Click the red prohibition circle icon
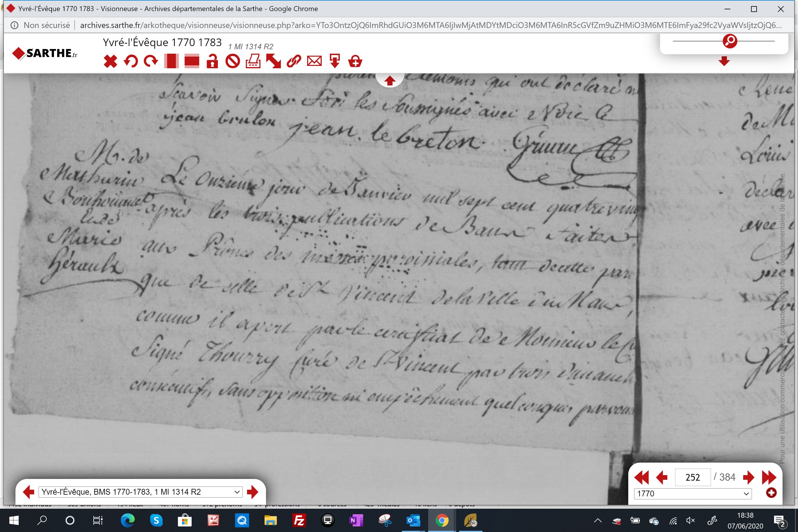 (x=233, y=62)
